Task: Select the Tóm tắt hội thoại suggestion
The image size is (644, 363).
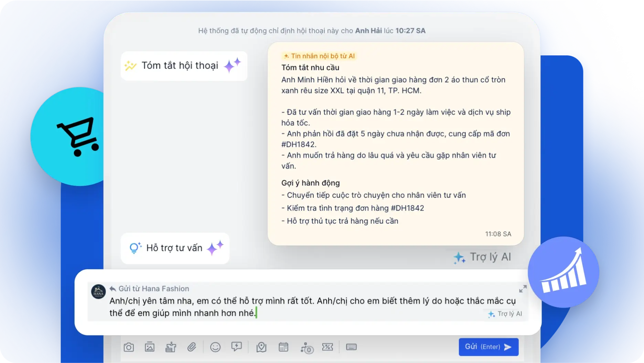Action: click(183, 65)
